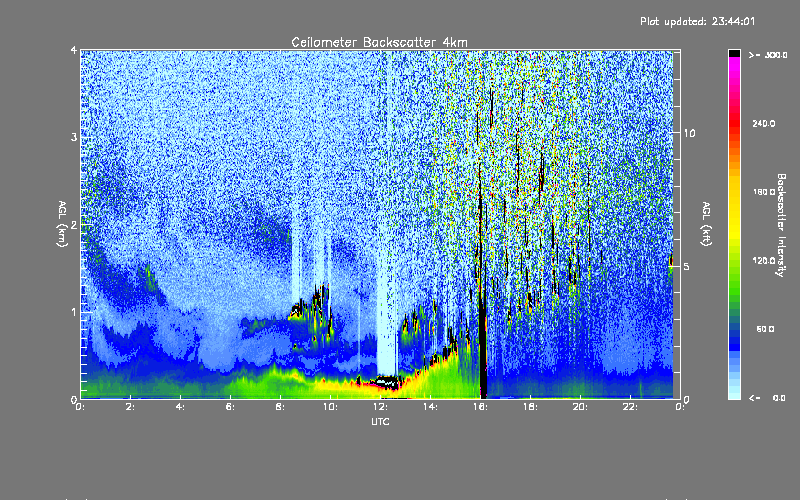Click the "2" tick on the km axis

pyautogui.click(x=74, y=225)
